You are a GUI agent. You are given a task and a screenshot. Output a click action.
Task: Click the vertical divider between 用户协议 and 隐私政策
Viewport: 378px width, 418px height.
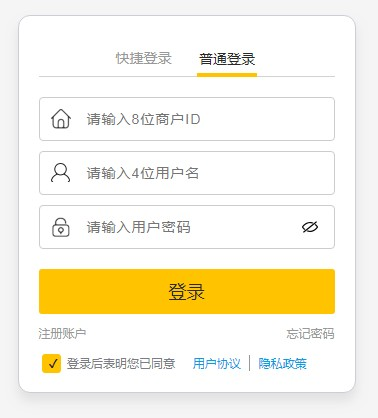pos(250,363)
